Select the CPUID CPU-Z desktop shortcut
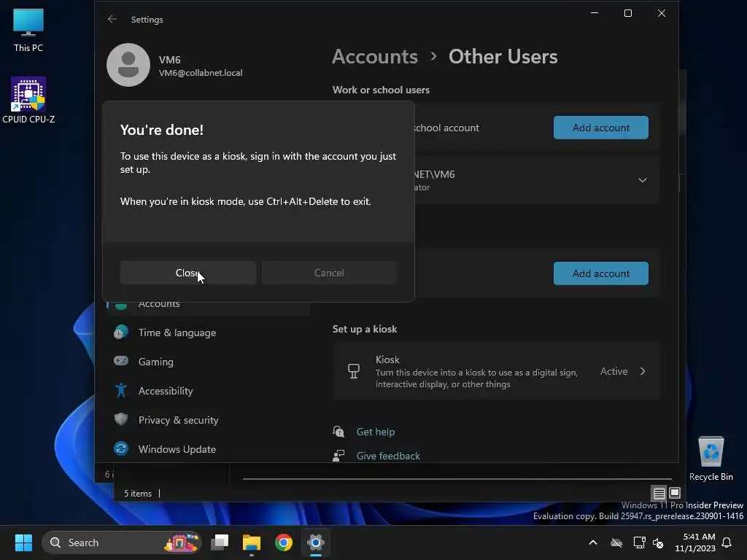747x560 pixels. 28,100
